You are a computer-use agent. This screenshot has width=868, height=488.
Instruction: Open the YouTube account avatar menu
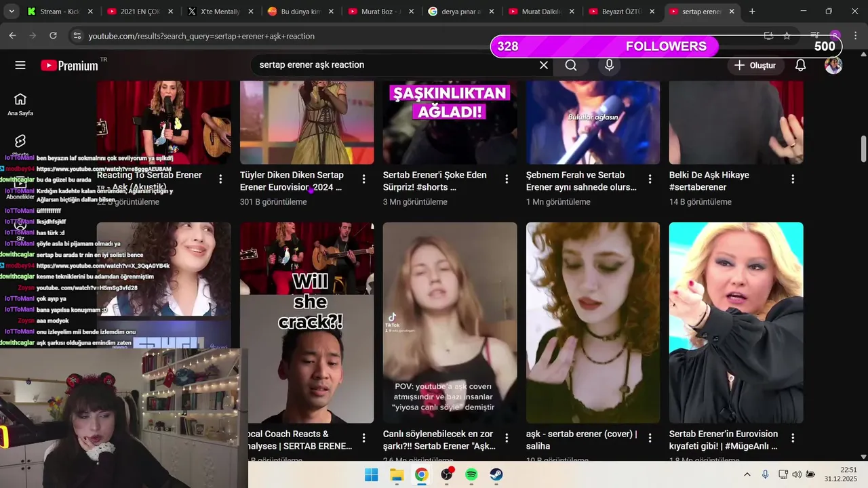tap(833, 65)
